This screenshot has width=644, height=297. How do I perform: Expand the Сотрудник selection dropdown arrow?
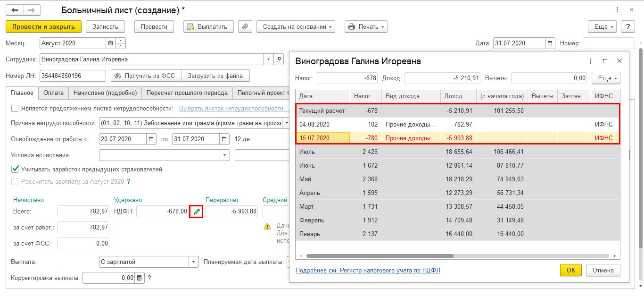(x=269, y=59)
